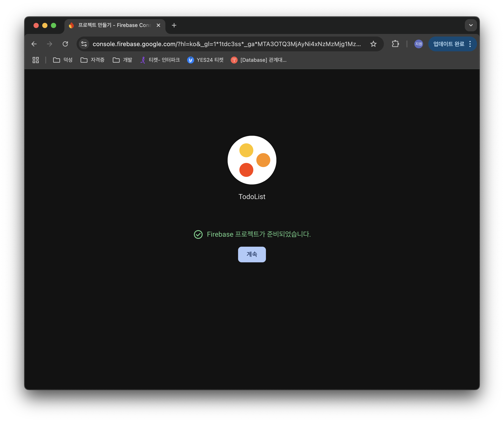This screenshot has height=422, width=504.
Task: Click the 계속 continue button
Action: (252, 254)
